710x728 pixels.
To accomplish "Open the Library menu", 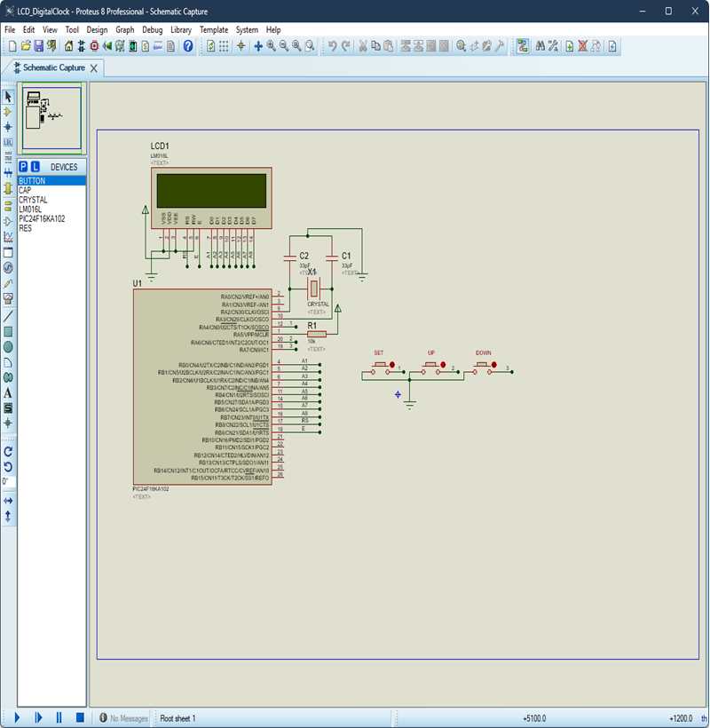I will coord(181,29).
